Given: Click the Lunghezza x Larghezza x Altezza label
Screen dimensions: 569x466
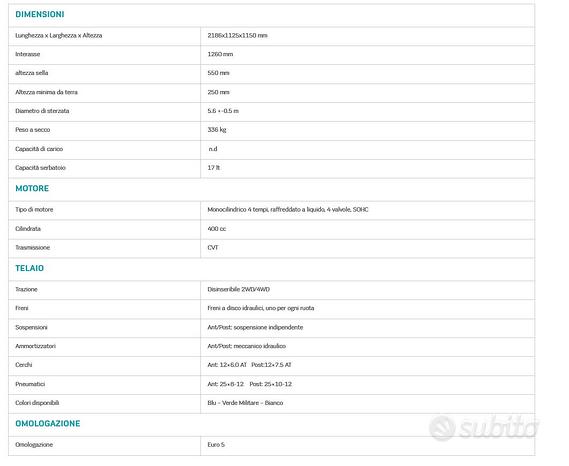Looking at the screenshot, I should point(59,36).
